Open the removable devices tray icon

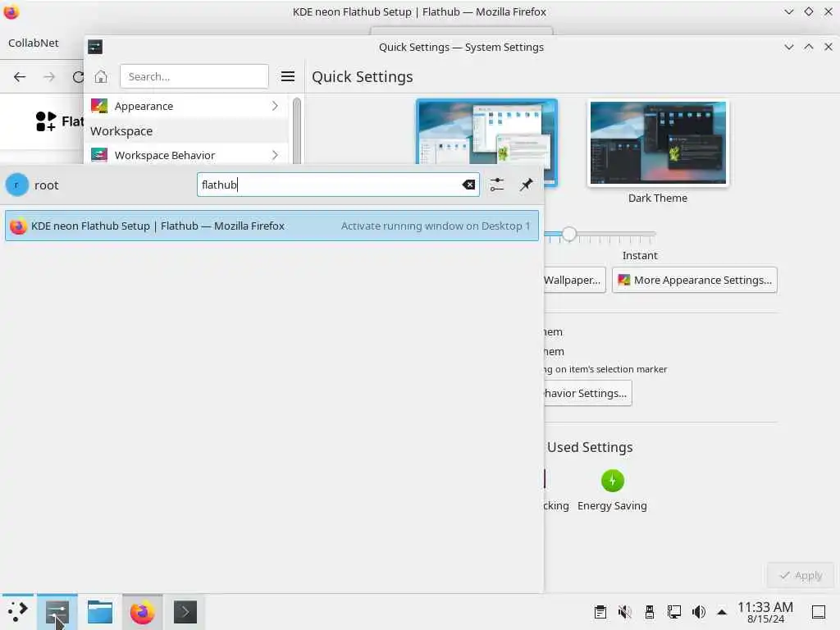coord(650,612)
